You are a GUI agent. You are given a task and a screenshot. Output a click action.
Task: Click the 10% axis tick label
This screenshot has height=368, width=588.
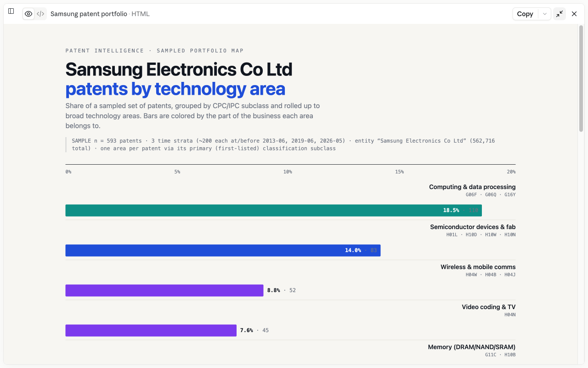[288, 172]
